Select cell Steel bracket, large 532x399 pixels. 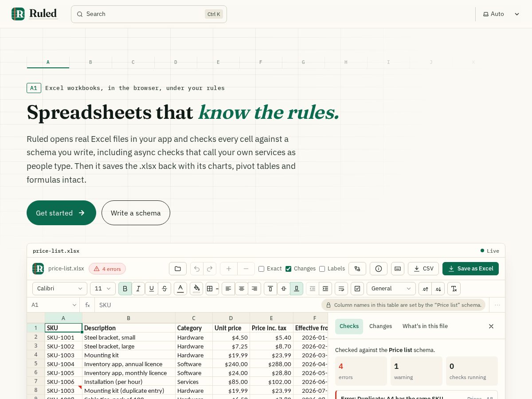(129, 346)
